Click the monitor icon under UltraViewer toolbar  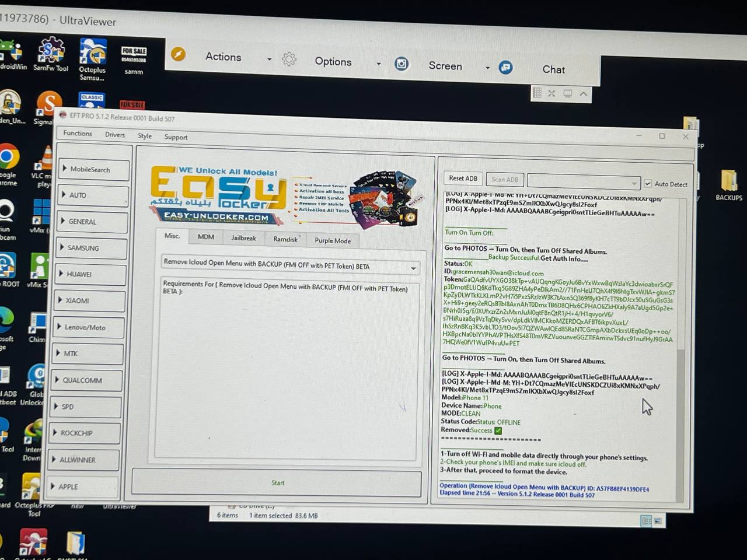point(567,93)
